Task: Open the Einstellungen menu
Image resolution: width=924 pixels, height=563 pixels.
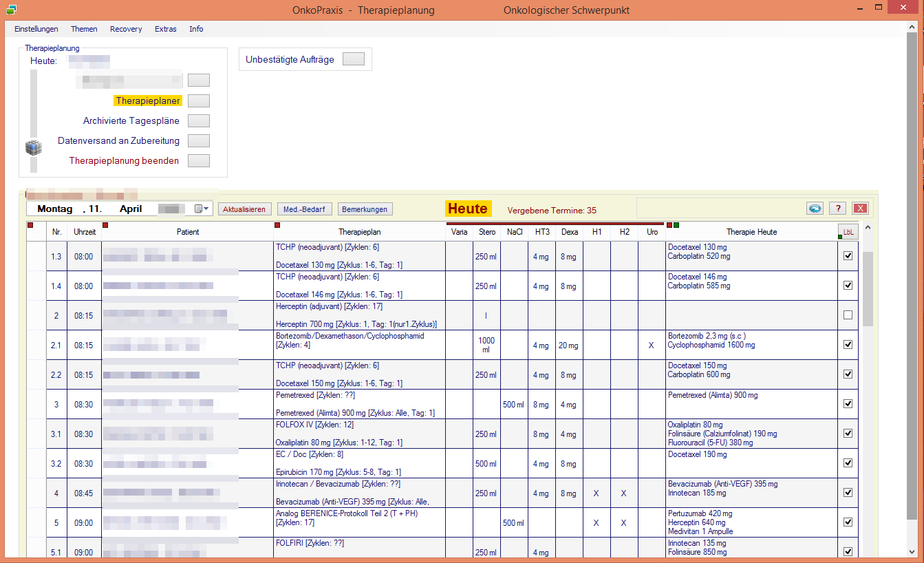Action: point(36,29)
